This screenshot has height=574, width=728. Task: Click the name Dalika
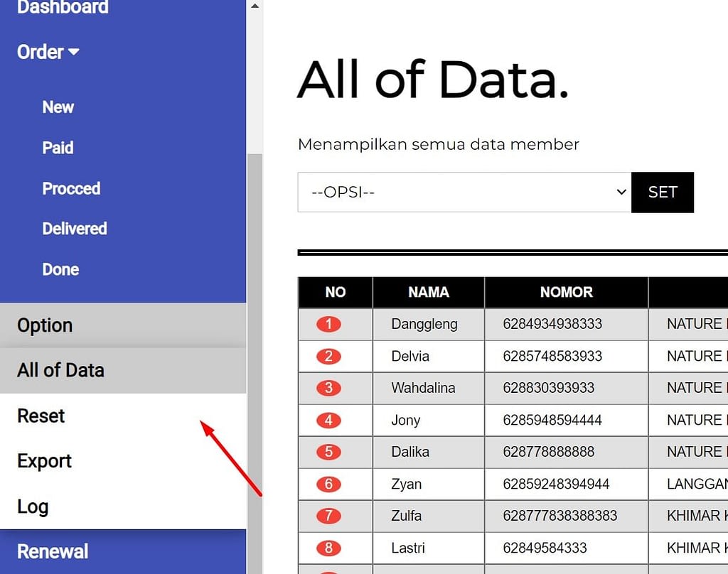click(x=410, y=452)
